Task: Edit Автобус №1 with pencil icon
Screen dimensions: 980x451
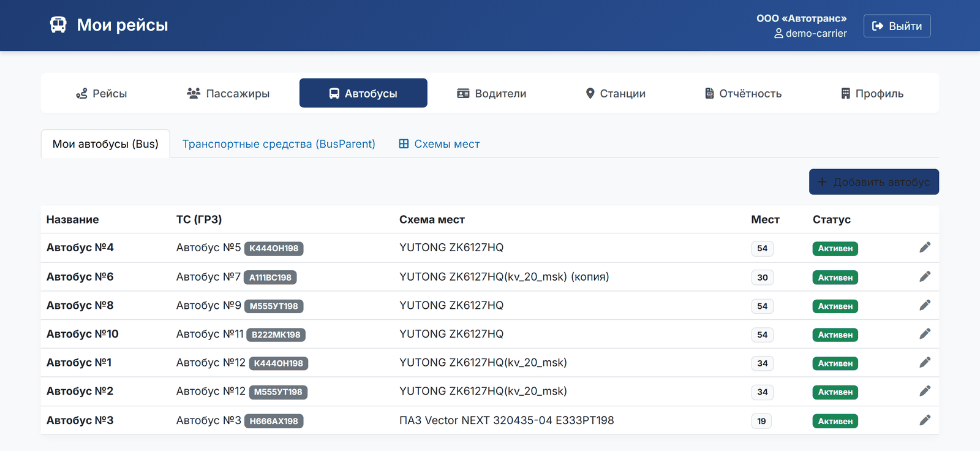Action: tap(925, 363)
